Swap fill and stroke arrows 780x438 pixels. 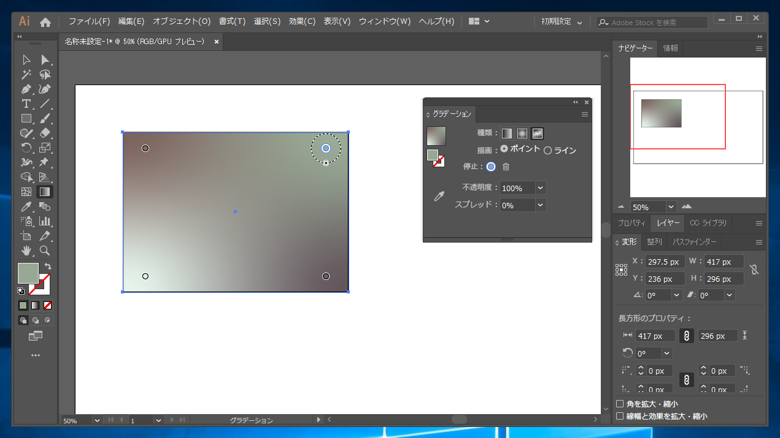coord(48,266)
